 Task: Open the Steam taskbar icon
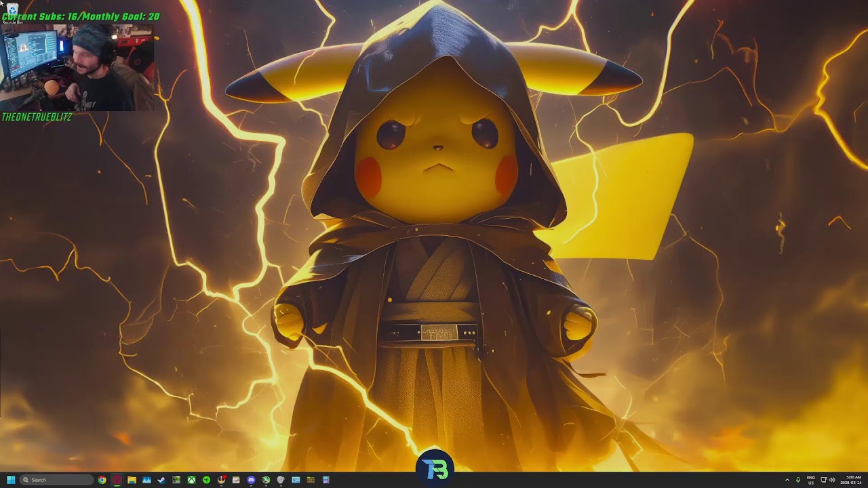click(161, 480)
